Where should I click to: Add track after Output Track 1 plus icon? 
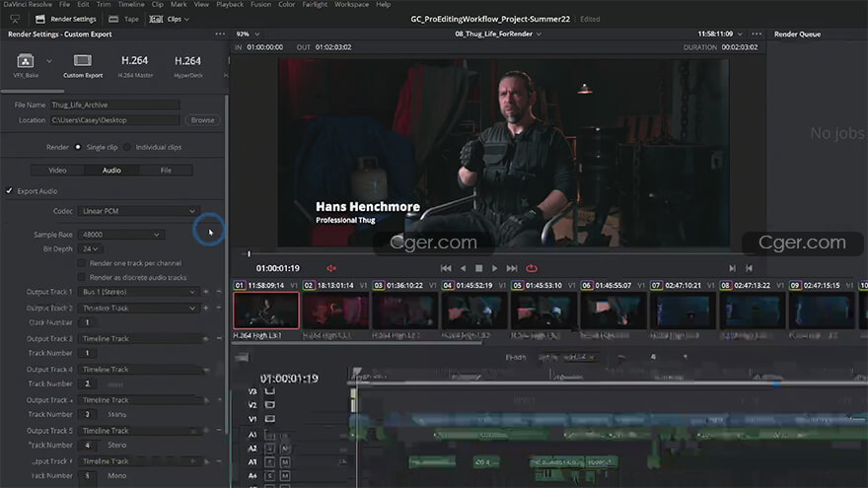pos(206,292)
